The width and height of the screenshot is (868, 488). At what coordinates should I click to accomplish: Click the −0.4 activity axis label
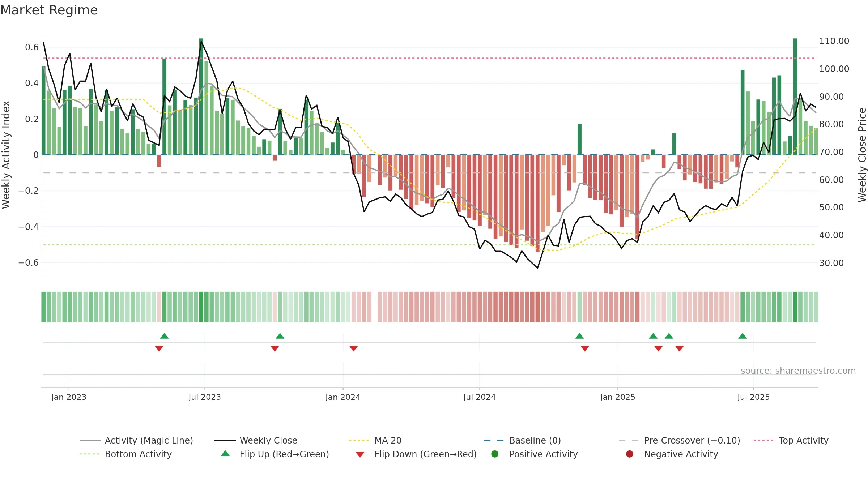point(29,227)
